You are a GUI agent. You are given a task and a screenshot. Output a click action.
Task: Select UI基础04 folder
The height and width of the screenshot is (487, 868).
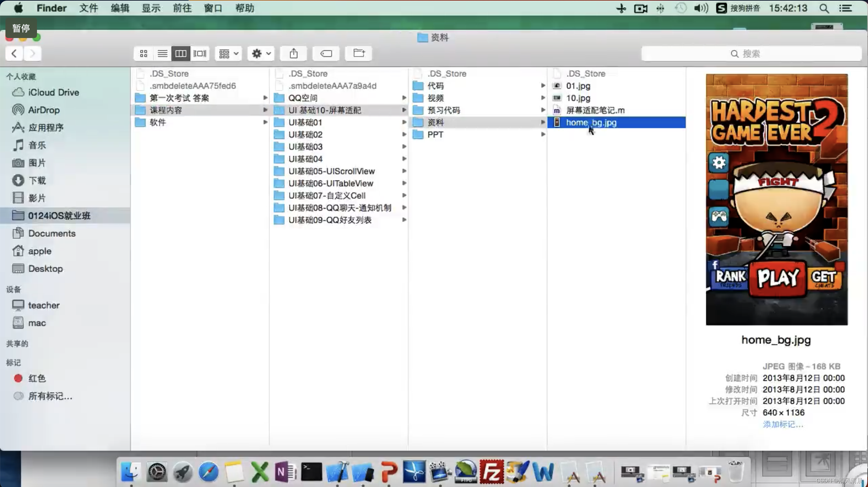[x=339, y=159]
